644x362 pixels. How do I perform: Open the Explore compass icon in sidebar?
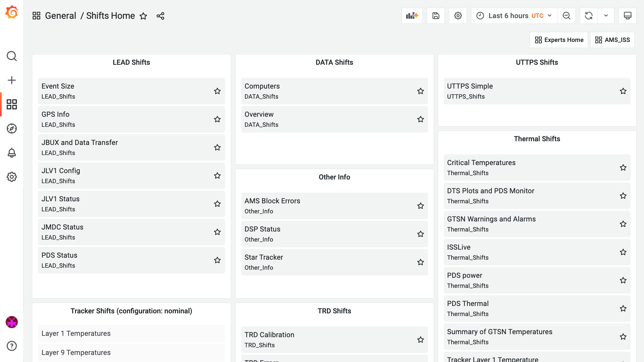pyautogui.click(x=12, y=128)
